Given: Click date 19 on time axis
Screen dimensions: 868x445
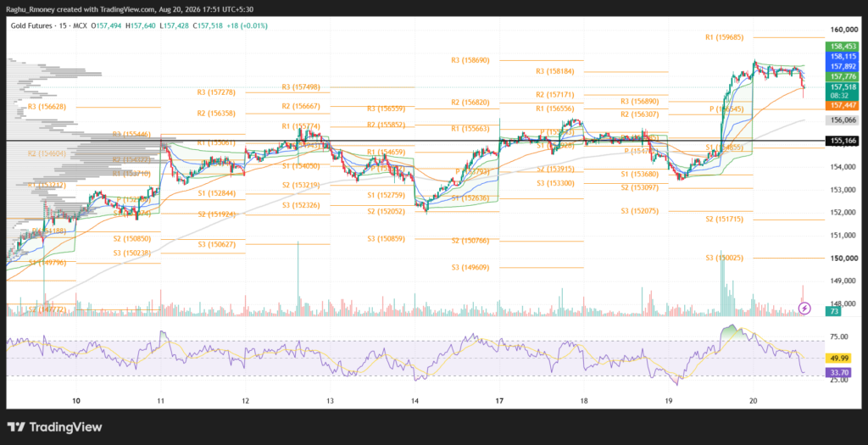Looking at the screenshot, I should (x=668, y=400).
